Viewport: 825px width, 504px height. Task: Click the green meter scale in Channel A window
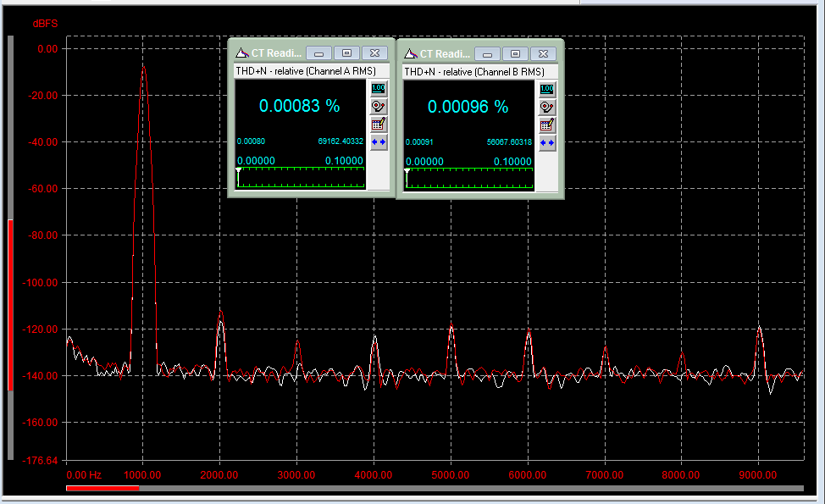301,178
